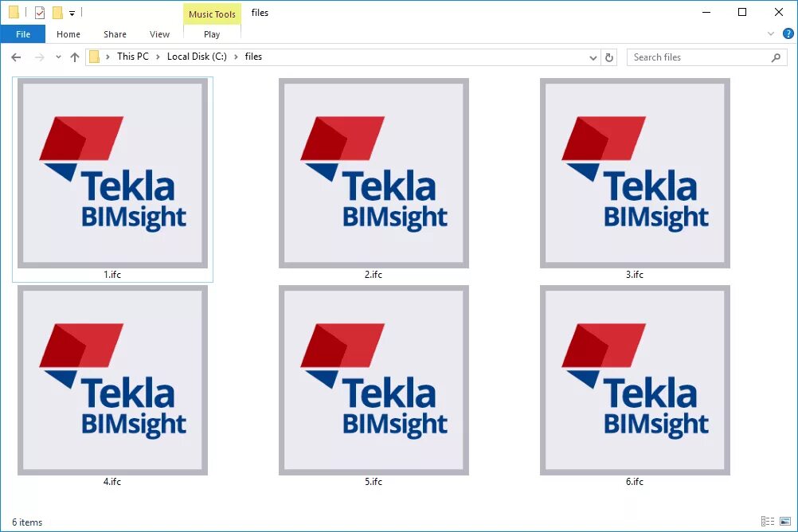Open Help with the question mark icon

click(x=788, y=34)
